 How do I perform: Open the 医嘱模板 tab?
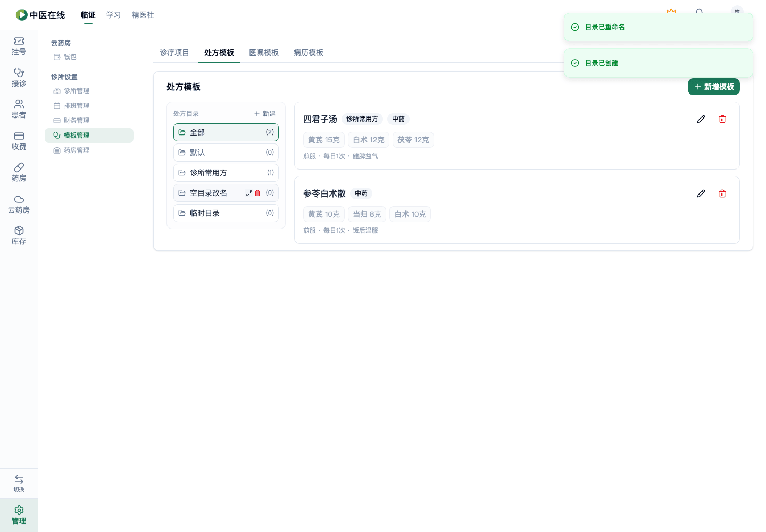pos(264,53)
